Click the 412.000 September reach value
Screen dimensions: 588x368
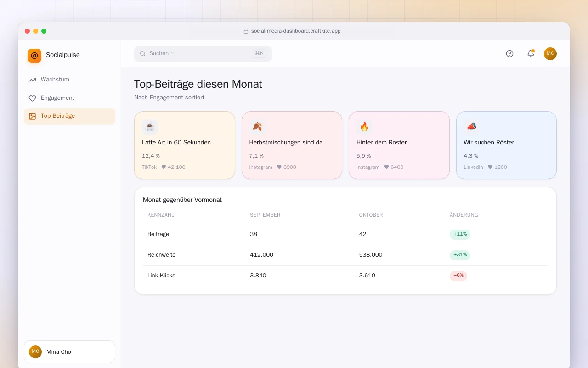pyautogui.click(x=262, y=255)
